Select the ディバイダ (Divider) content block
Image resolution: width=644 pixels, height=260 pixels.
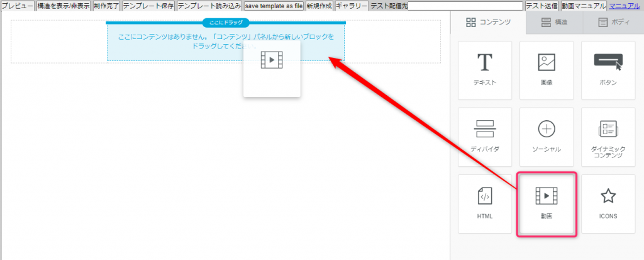click(x=485, y=137)
